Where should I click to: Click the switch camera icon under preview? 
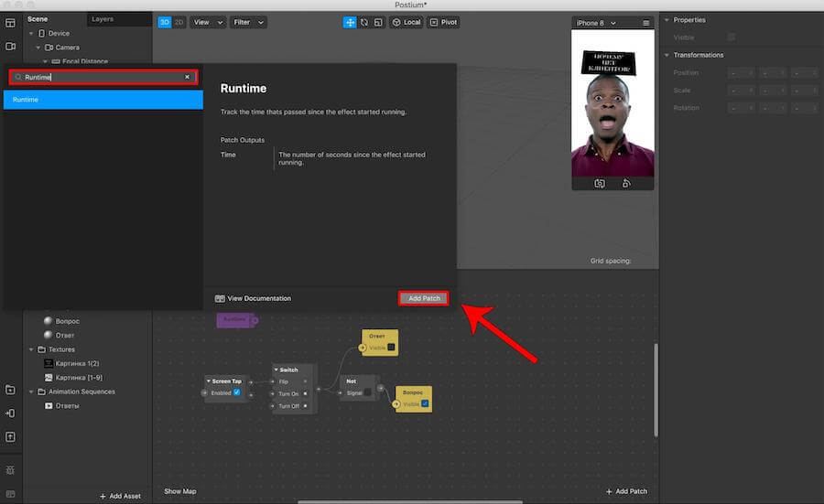click(x=600, y=183)
